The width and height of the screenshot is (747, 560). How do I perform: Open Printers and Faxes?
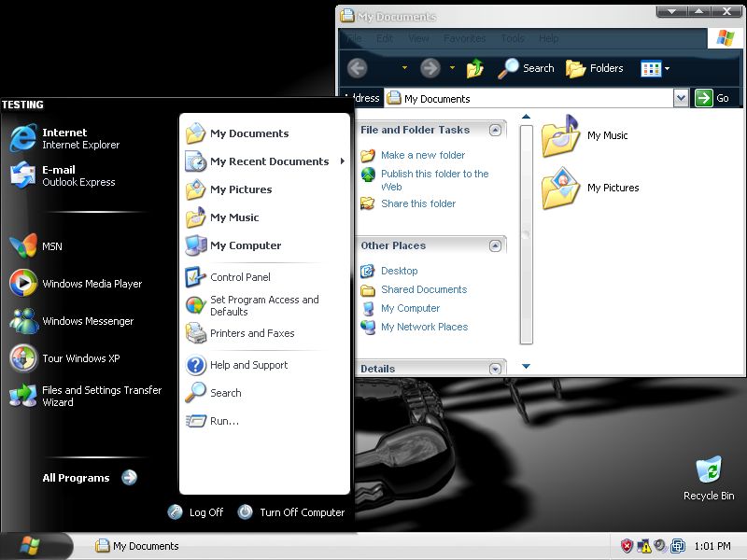[x=240, y=333]
